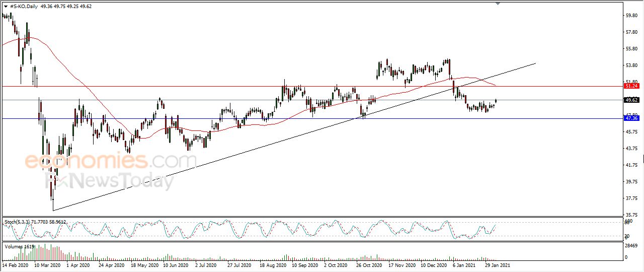644x272 pixels.
Task: Click the economies.com watermark logo
Action: click(110, 161)
